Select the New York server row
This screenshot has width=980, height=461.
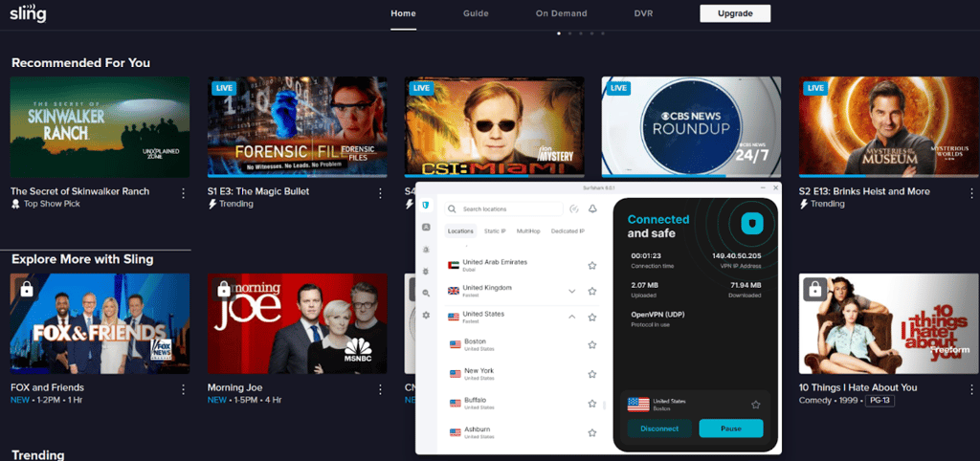coord(523,374)
